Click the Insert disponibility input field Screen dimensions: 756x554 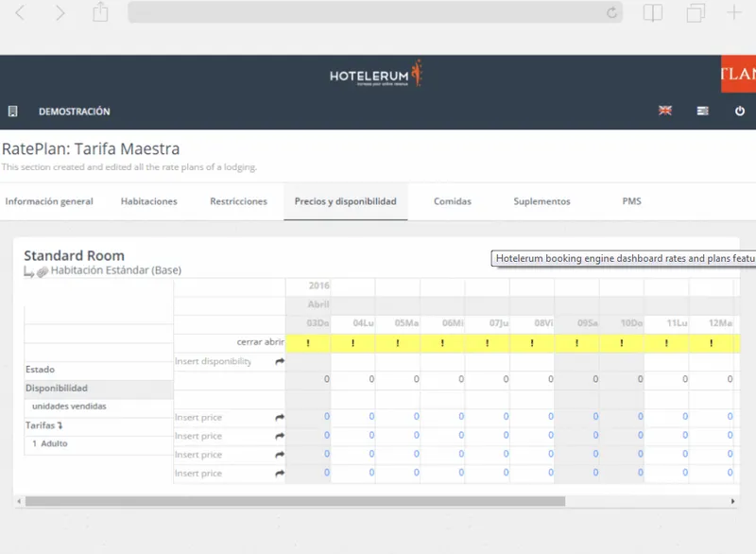(224, 361)
